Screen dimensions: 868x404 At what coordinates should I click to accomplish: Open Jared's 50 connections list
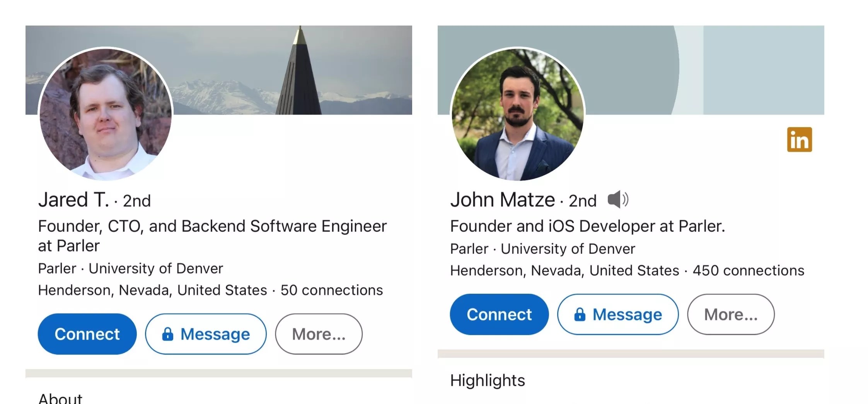332,290
